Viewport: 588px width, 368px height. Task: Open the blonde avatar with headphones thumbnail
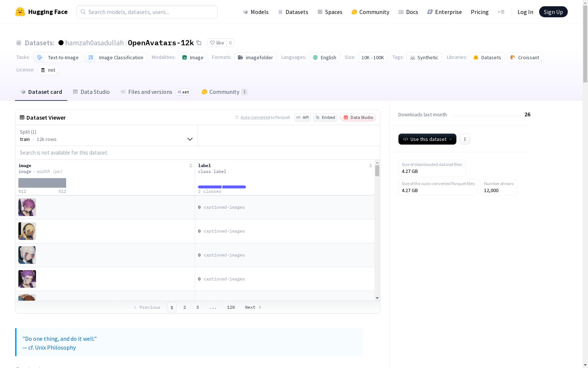point(27,231)
